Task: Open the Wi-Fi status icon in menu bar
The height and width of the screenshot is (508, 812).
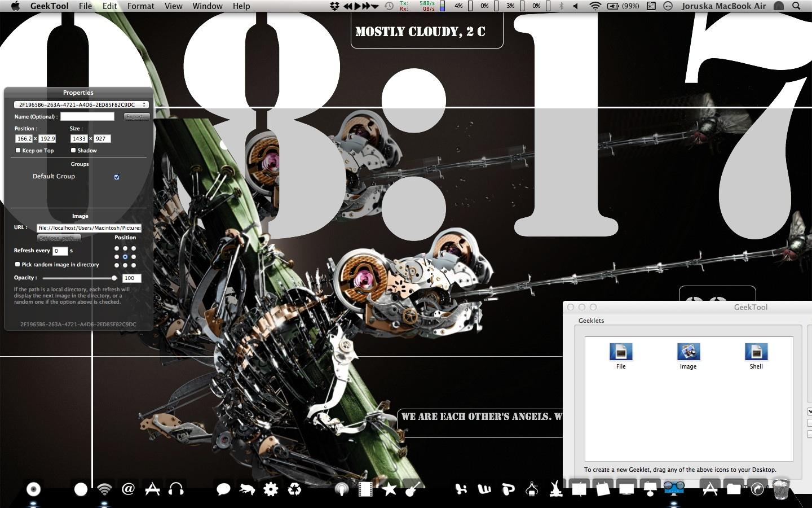Action: 595,6
